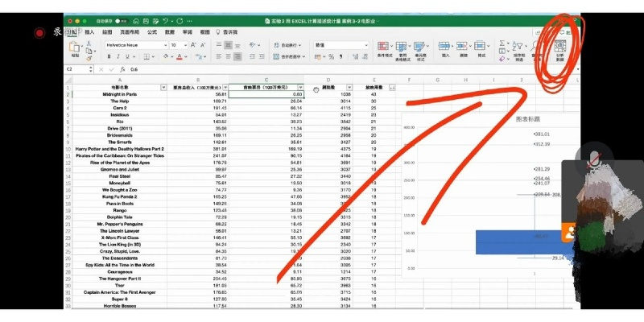
Task: Toggle center text alignment
Action: tap(229, 56)
